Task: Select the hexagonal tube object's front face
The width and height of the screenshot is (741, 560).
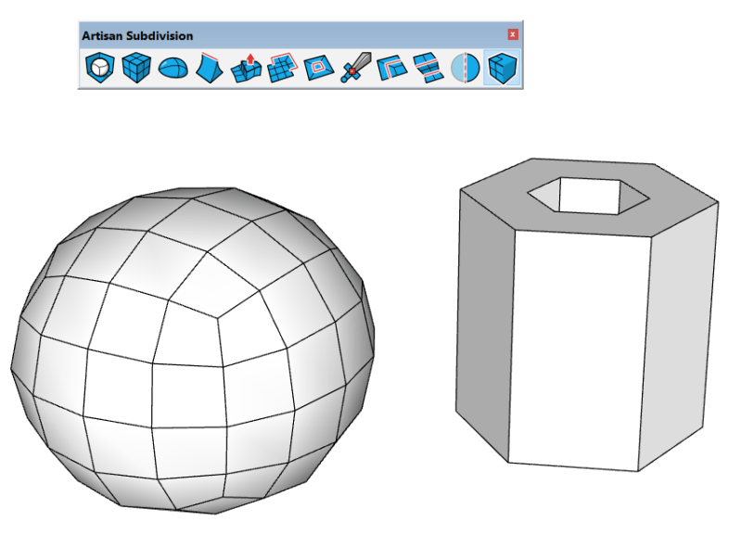Action: 579,350
